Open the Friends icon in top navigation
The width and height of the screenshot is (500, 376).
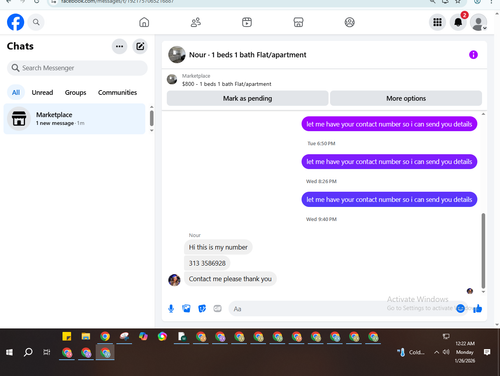[x=196, y=22]
